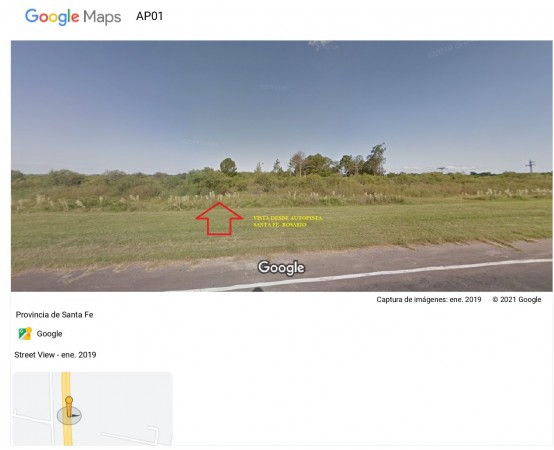Open the minimap thumbnail
The height and width of the screenshot is (450, 554).
(93, 409)
